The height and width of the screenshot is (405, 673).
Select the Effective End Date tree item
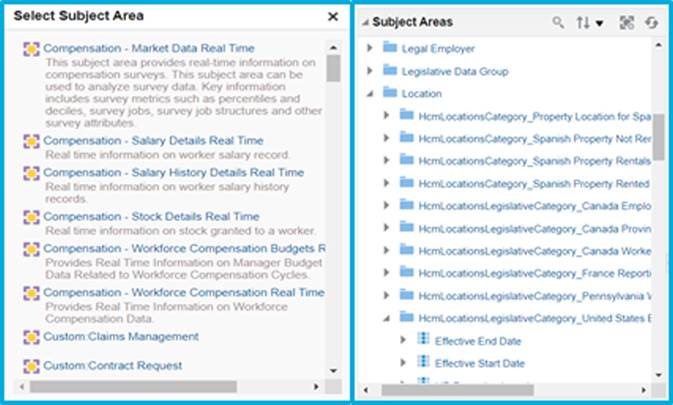point(478,341)
